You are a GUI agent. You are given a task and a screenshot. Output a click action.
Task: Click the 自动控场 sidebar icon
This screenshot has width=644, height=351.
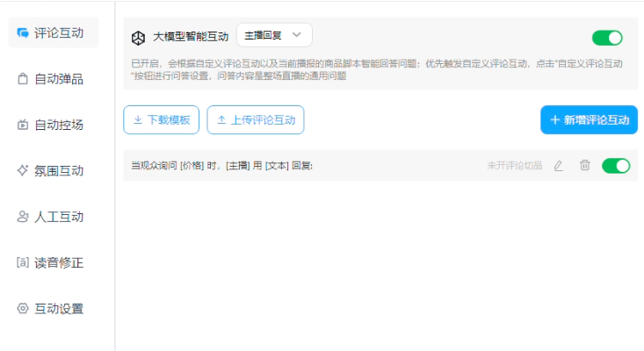click(23, 125)
